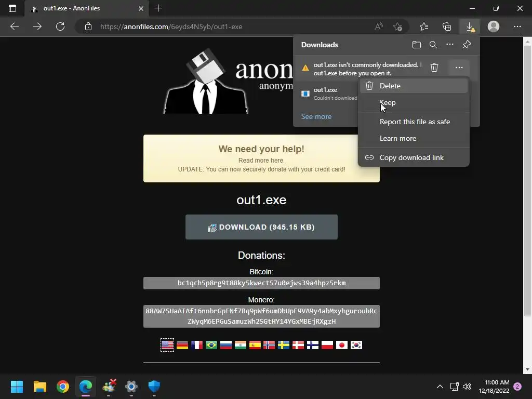Screen dimensions: 532x399
Task: Click the See more link
Action: pos(316,116)
